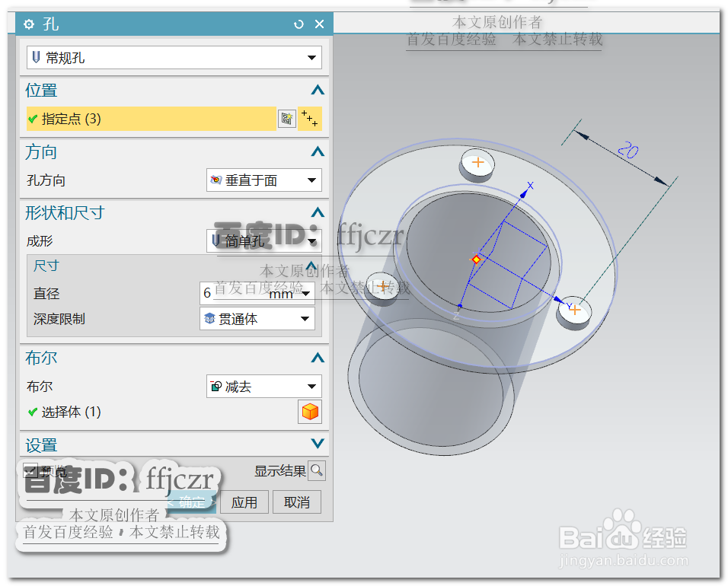
Task: Click the top hole point marker on flange
Action: click(x=477, y=162)
